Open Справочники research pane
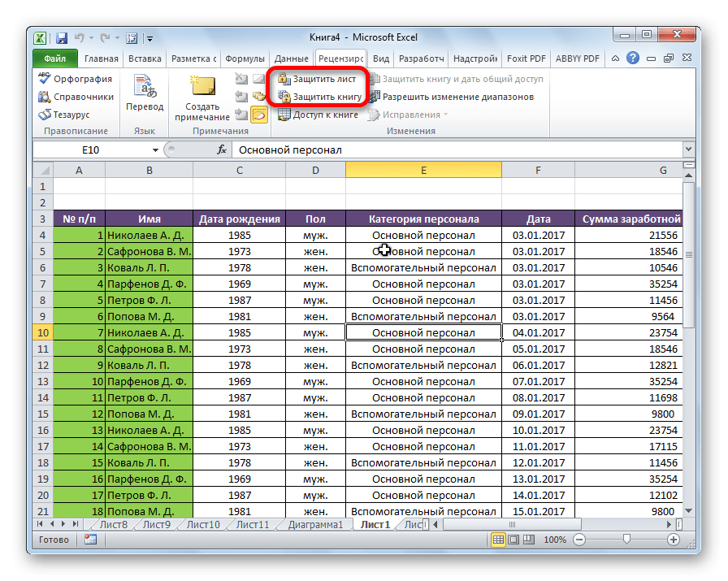 coord(76,97)
